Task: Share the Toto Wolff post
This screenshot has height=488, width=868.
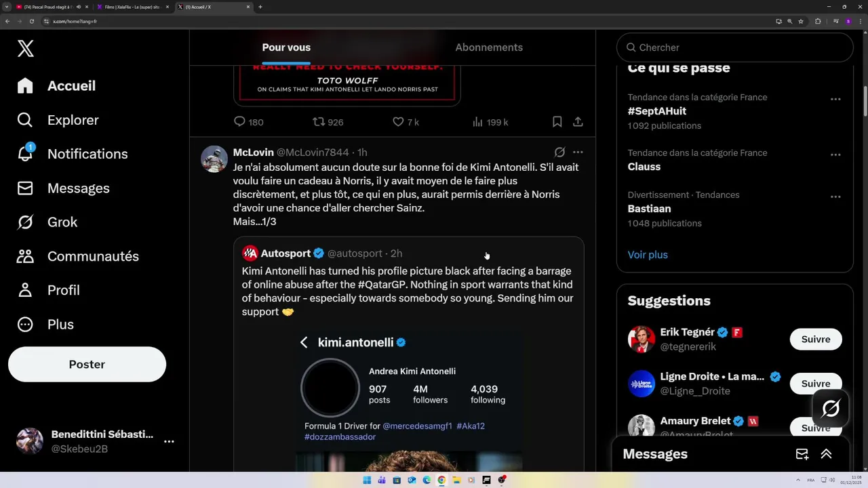Action: coord(578,122)
